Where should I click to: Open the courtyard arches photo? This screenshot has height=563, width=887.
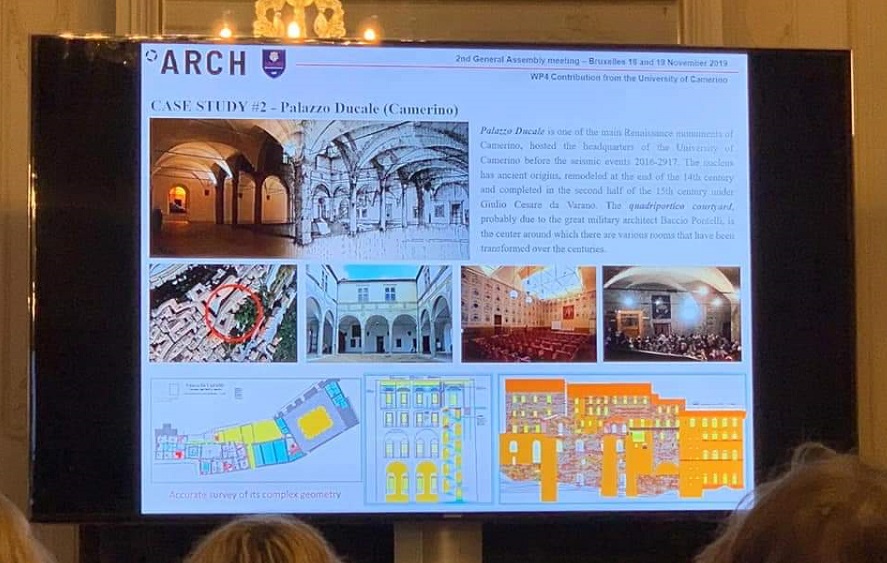(379, 313)
